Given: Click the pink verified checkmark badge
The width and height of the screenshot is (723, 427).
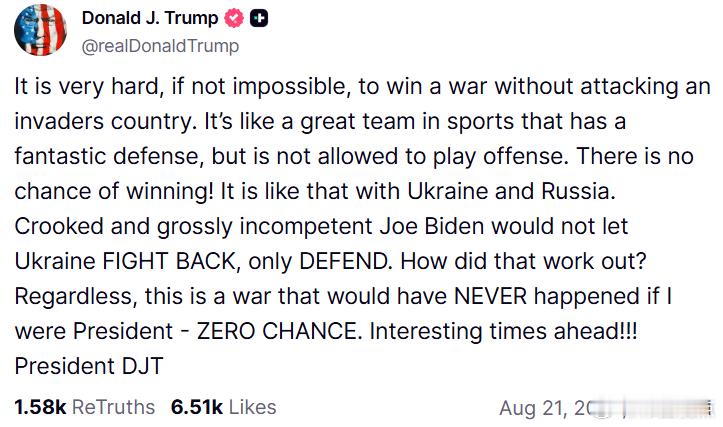Looking at the screenshot, I should pyautogui.click(x=234, y=18).
